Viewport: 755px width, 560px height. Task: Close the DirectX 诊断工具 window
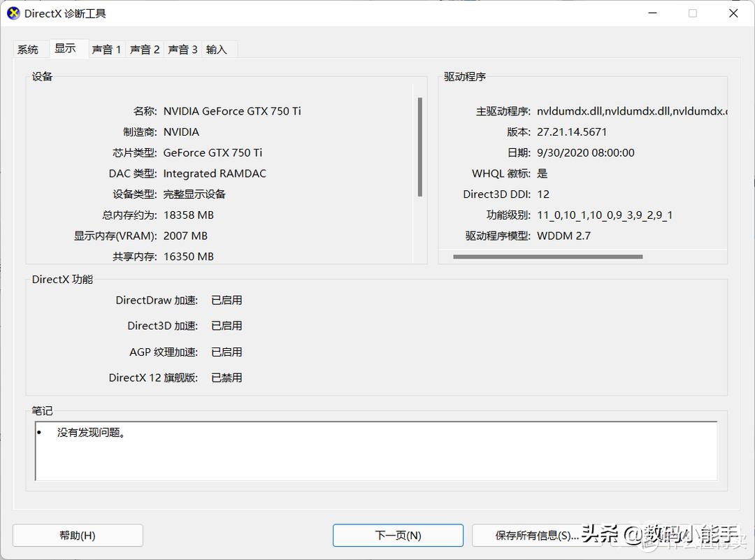733,13
